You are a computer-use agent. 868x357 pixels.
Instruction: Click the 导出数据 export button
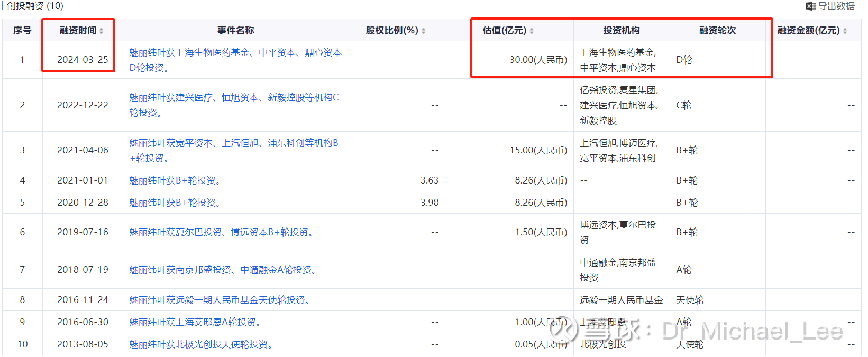coord(830,6)
